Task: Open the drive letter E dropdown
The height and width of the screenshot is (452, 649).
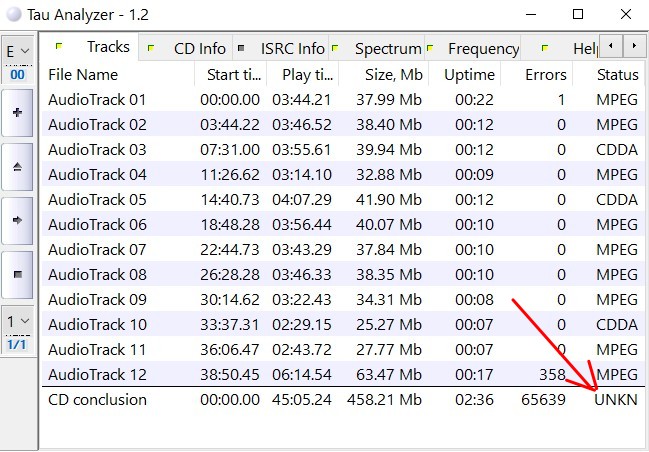Action: click(x=17, y=50)
